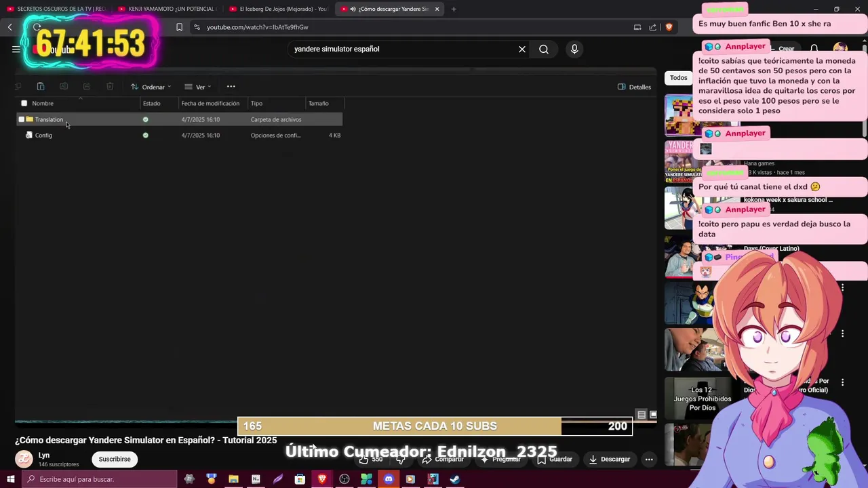Launch Steam from the taskbar
This screenshot has height=488, width=868.
455,479
